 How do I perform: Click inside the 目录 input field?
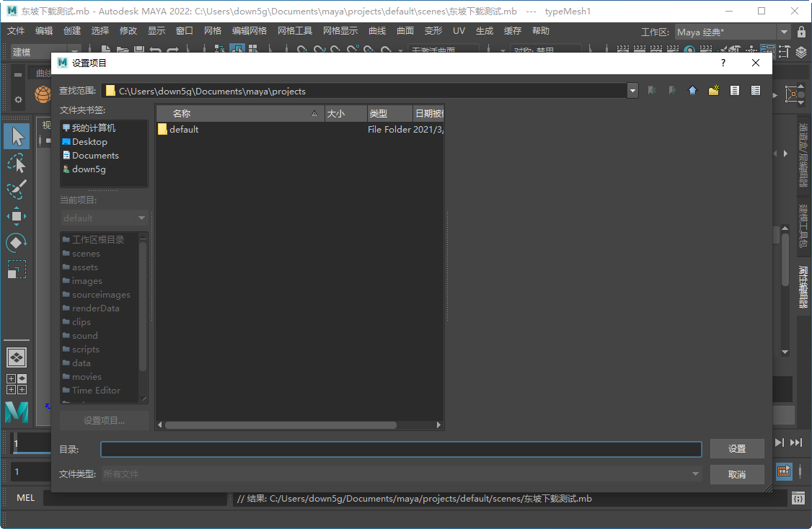(x=401, y=449)
